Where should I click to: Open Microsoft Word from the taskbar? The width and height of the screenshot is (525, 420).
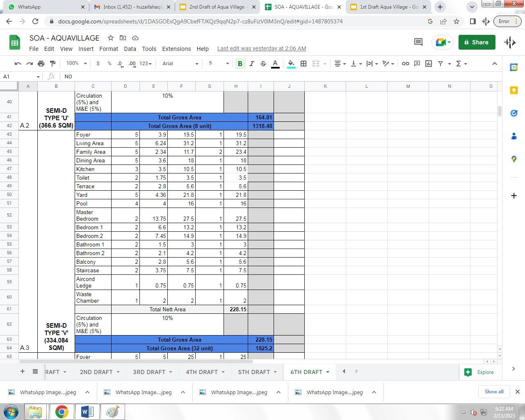tap(87, 412)
